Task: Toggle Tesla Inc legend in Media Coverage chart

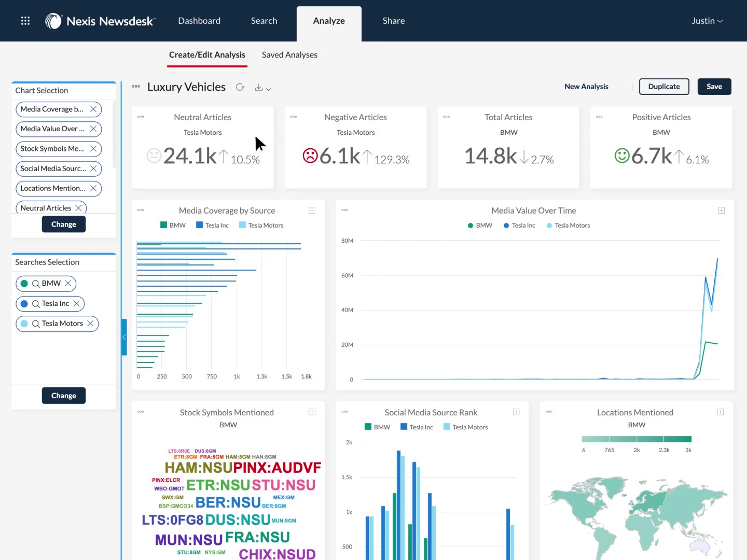Action: click(212, 225)
